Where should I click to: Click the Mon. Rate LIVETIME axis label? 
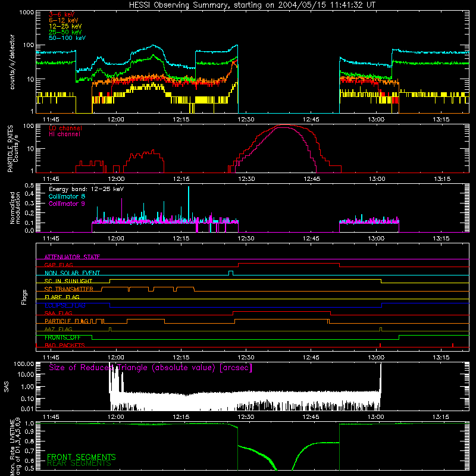pos(15,447)
